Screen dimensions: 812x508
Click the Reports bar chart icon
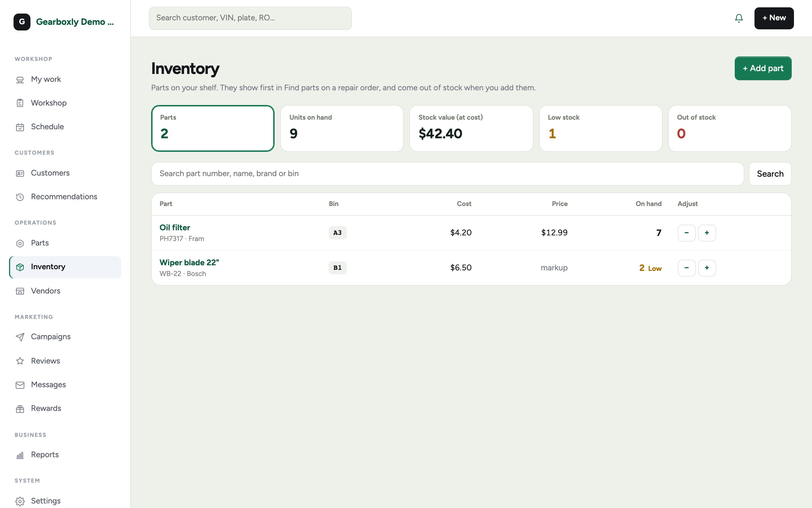click(x=20, y=455)
